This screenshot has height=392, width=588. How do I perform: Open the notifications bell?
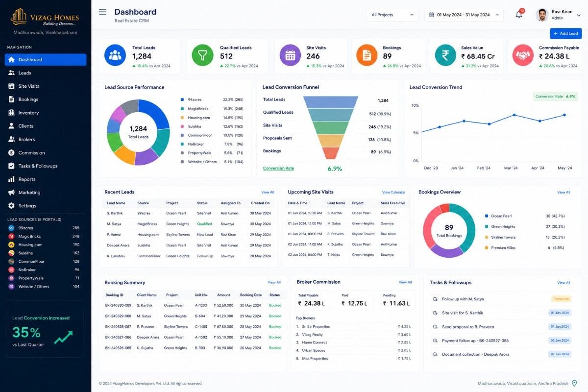click(x=519, y=15)
